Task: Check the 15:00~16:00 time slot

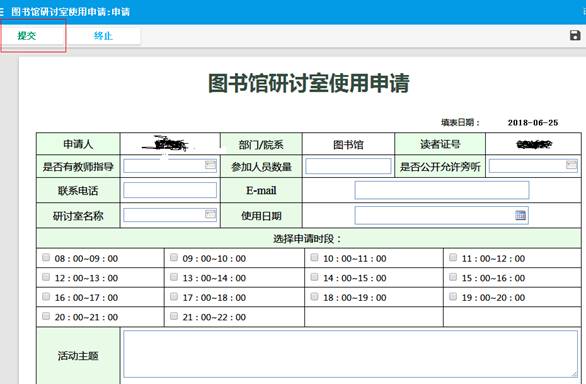Action: (x=453, y=277)
